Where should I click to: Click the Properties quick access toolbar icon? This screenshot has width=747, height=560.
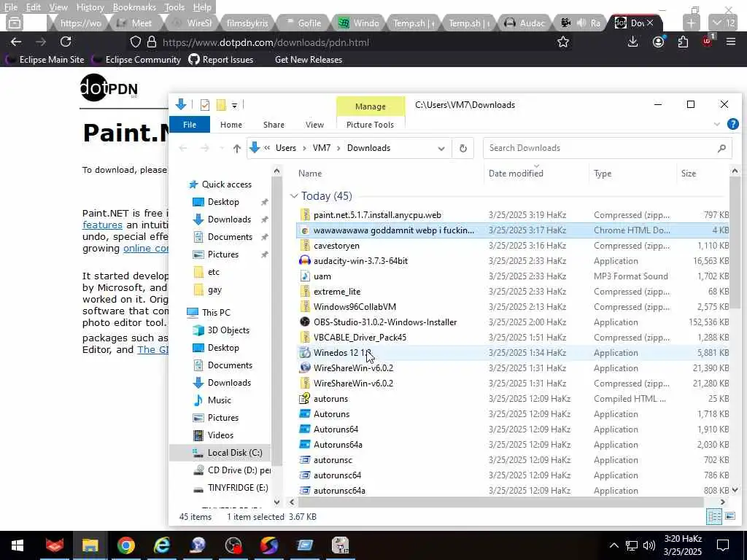click(205, 105)
